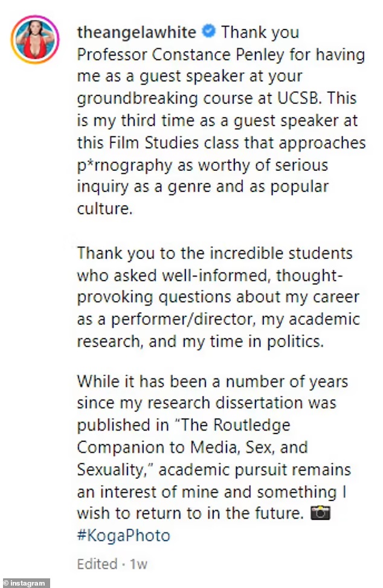Click 'Companion to Media, Sex, and' line

pos(193,447)
